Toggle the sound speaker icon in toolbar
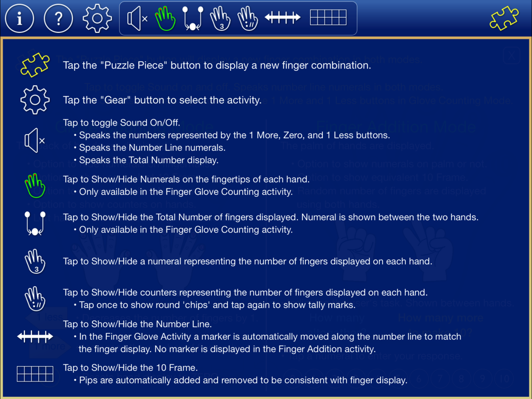Image resolution: width=532 pixels, height=399 pixels. point(137,19)
